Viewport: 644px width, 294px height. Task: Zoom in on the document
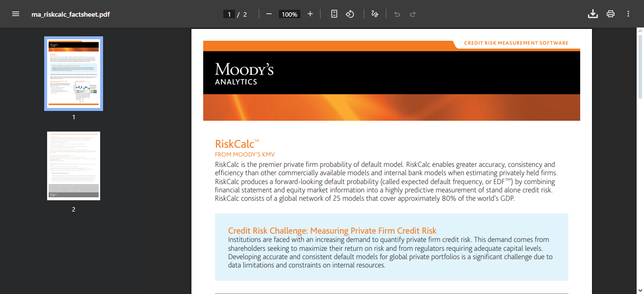310,14
